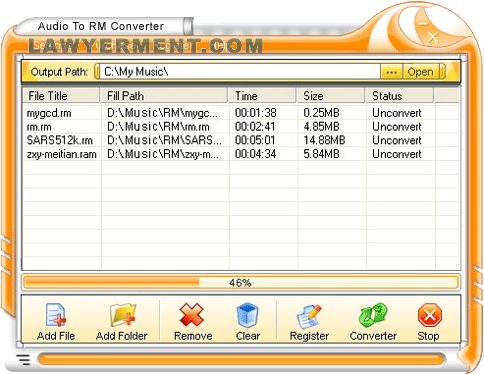Click the duration 00:04:34
The width and height of the screenshot is (484, 374).
click(x=255, y=154)
